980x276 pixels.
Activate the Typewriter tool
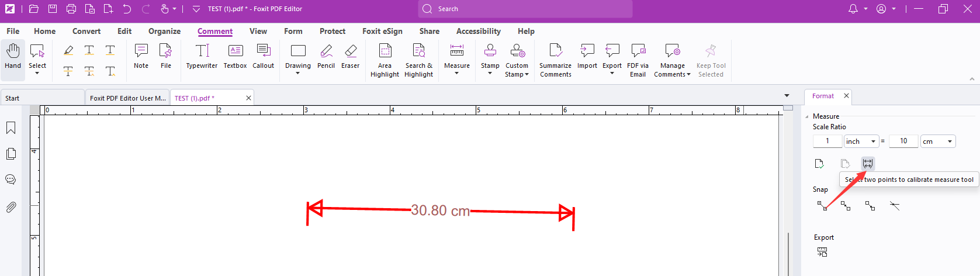(x=202, y=56)
